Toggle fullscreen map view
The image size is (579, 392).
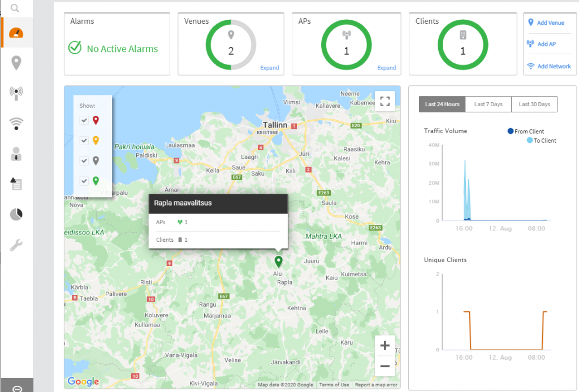(385, 101)
